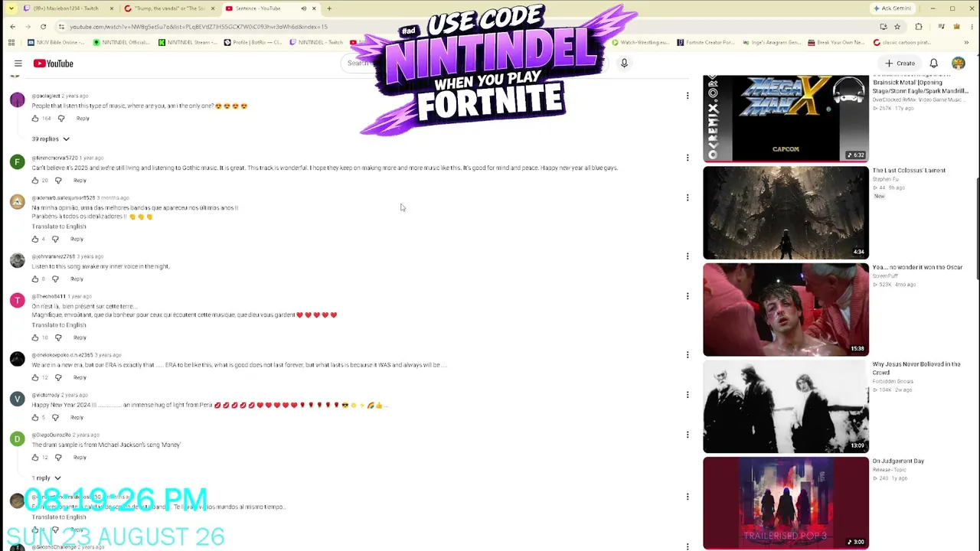Like @Theoho8411's comment
980x551 pixels.
[35, 337]
